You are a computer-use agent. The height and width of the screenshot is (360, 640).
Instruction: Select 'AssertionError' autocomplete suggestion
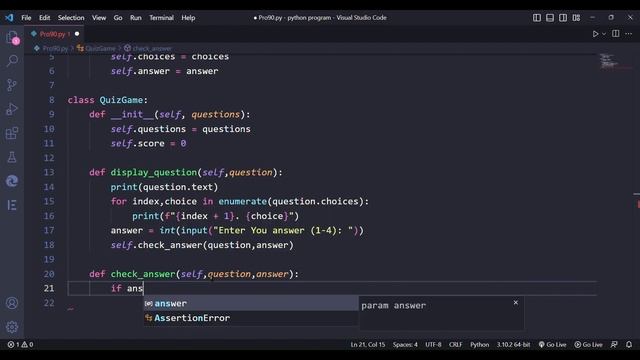pos(251,318)
